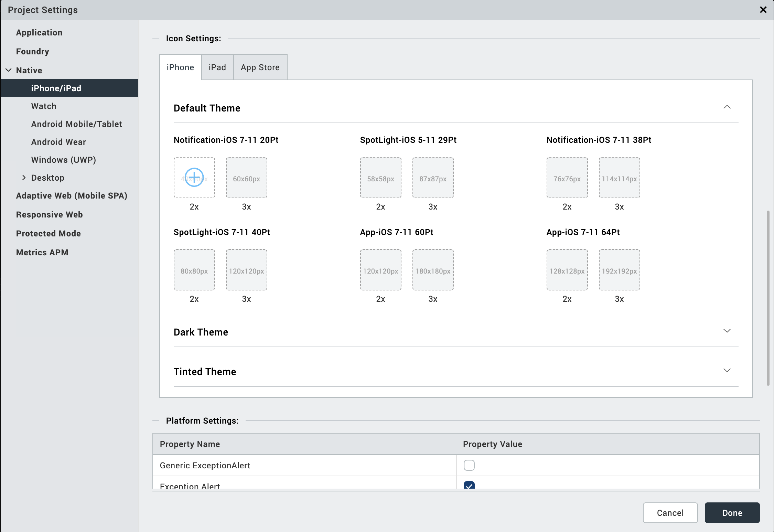This screenshot has width=774, height=532.
Task: Uncheck the Exception Alert checkbox
Action: [x=469, y=486]
